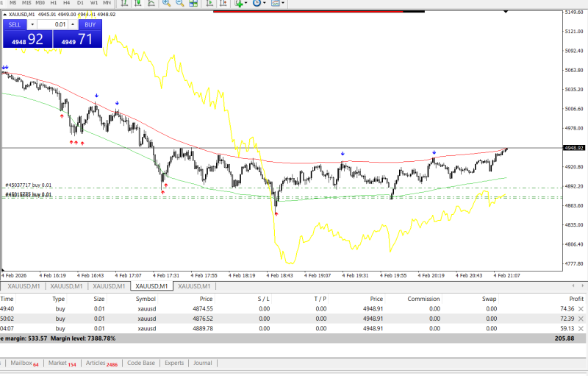Toggle chart Auto Scroll icon
588x376 pixels.
pos(209,3)
